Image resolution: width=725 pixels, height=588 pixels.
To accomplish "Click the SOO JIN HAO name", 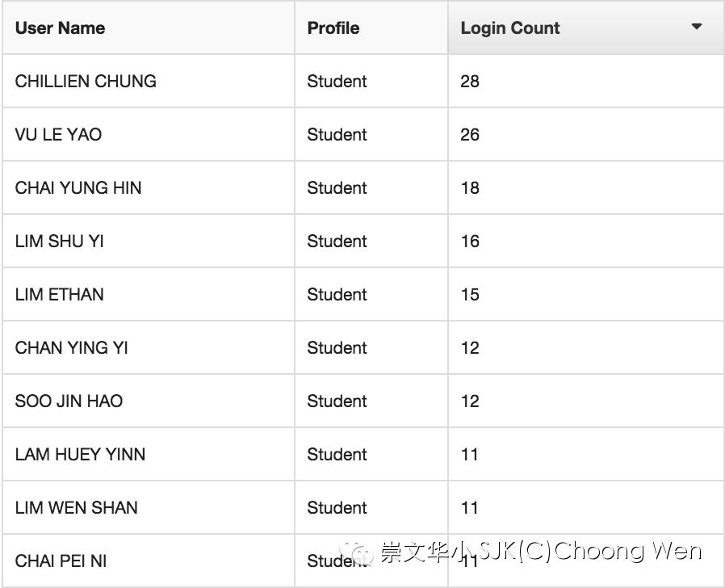I will pos(69,401).
